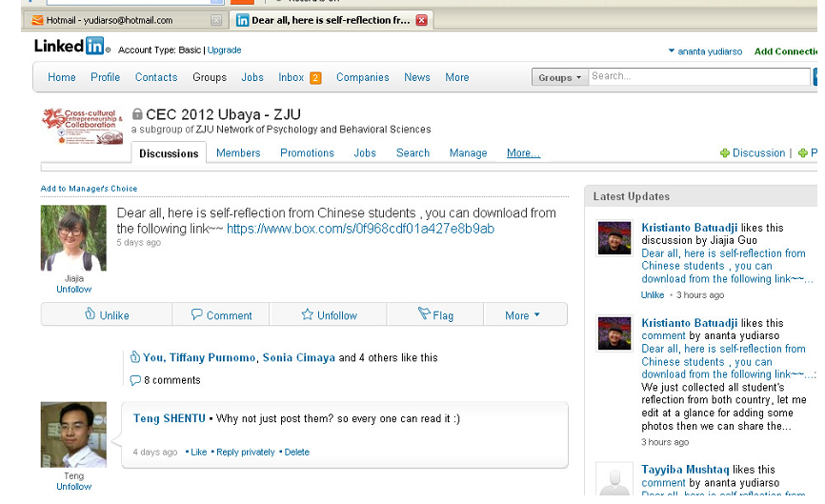
Task: Select the Members tab
Action: [x=238, y=153]
